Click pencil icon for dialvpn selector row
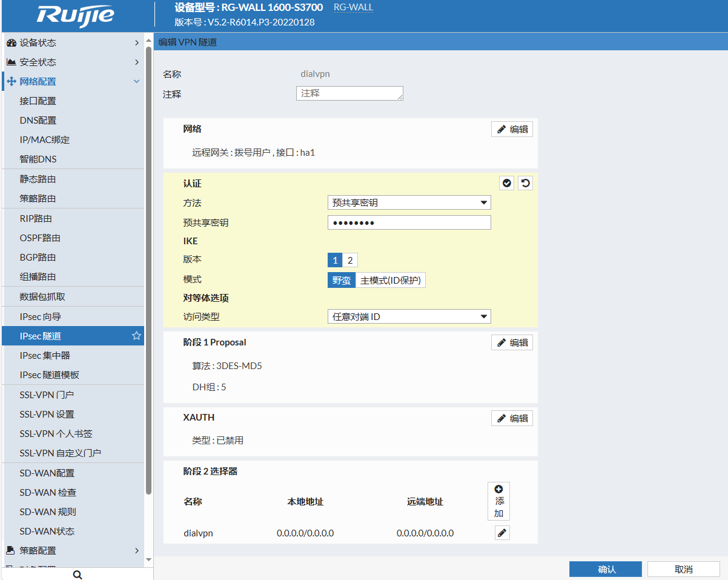This screenshot has height=580, width=728. 502,533
